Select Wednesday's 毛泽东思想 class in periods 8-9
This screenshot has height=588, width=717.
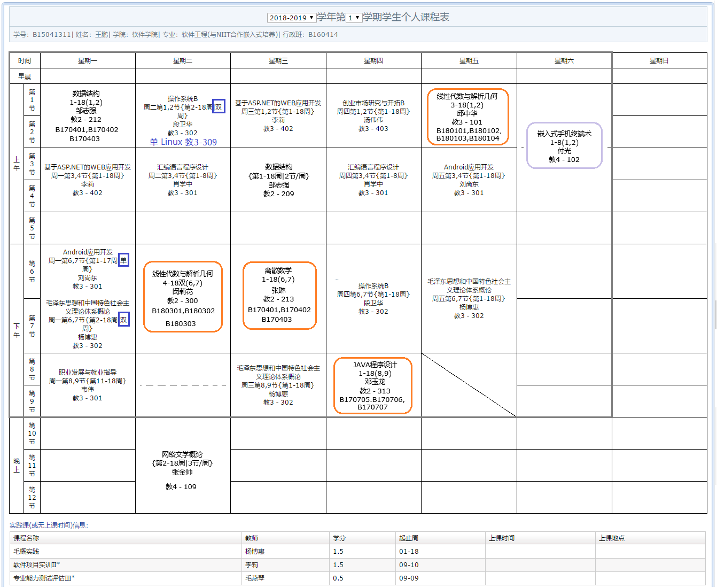tap(278, 385)
